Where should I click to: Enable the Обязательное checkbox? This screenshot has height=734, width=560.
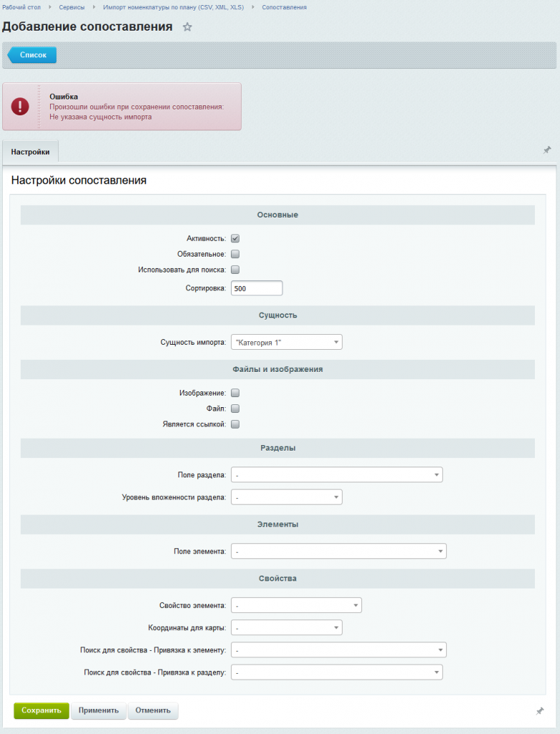[235, 254]
